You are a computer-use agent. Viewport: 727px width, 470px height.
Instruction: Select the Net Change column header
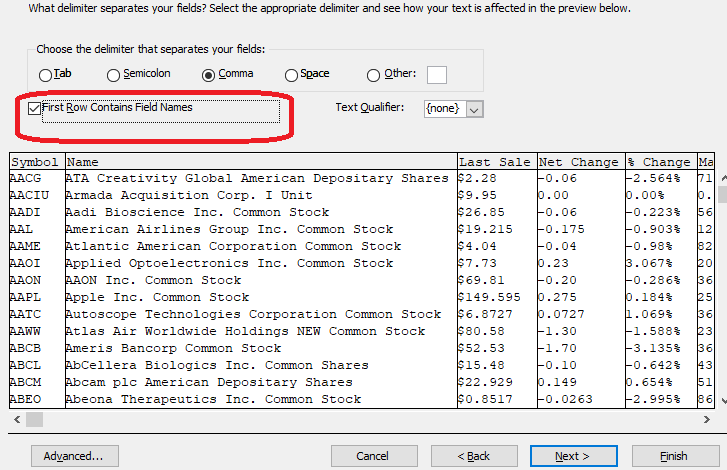click(x=581, y=162)
